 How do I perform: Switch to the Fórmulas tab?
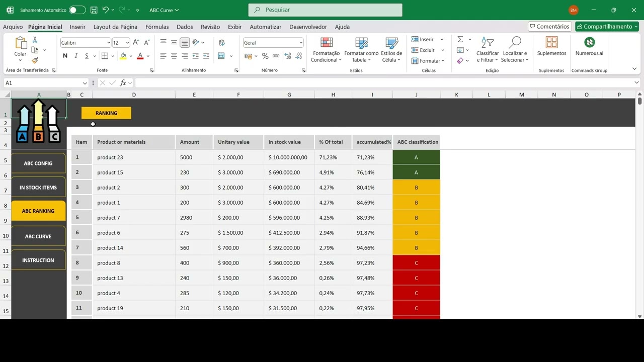coord(157,27)
